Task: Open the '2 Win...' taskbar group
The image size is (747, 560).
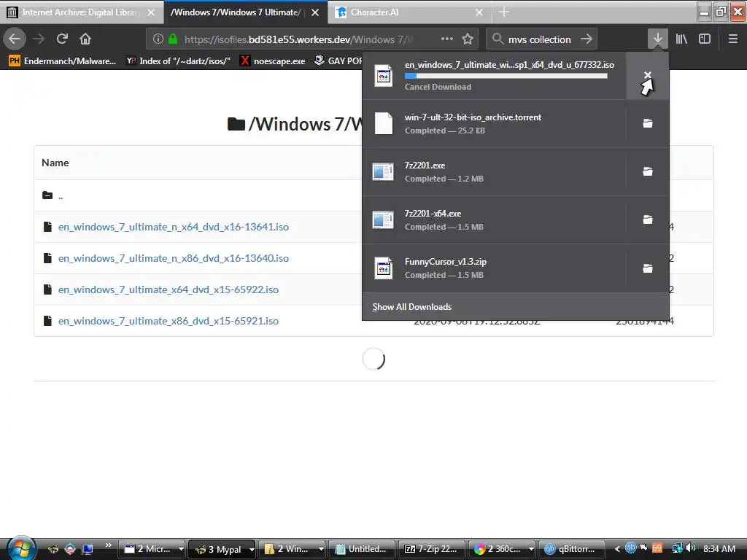Action: pyautogui.click(x=292, y=549)
